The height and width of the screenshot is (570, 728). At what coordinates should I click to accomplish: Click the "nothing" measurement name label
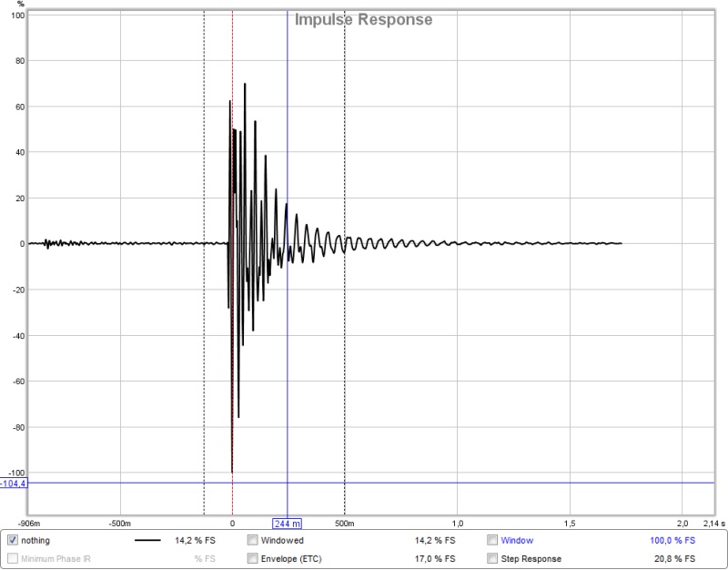point(35,540)
